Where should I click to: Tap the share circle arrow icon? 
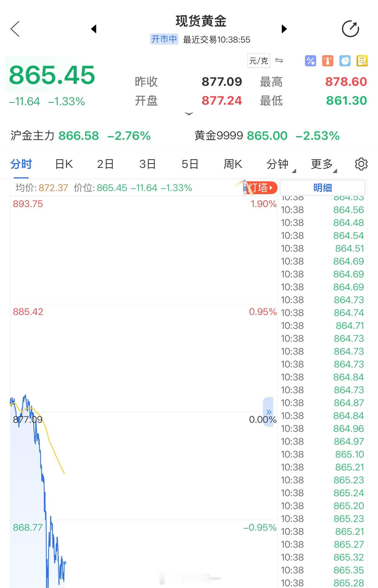351,29
